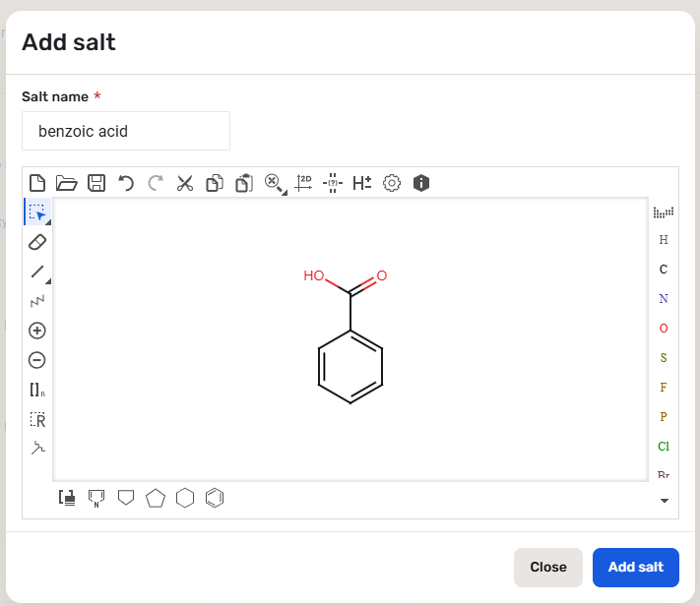Pick the Chain drawing tool
Image resolution: width=700 pixels, height=606 pixels.
coord(37,301)
